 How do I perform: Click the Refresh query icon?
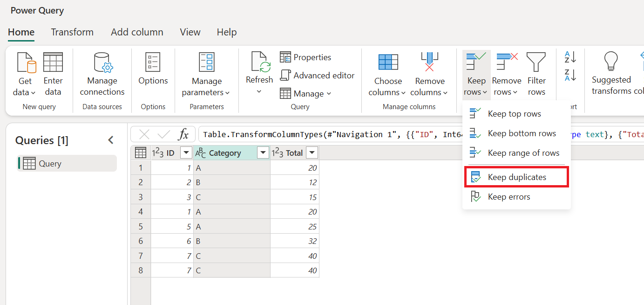pos(260,62)
